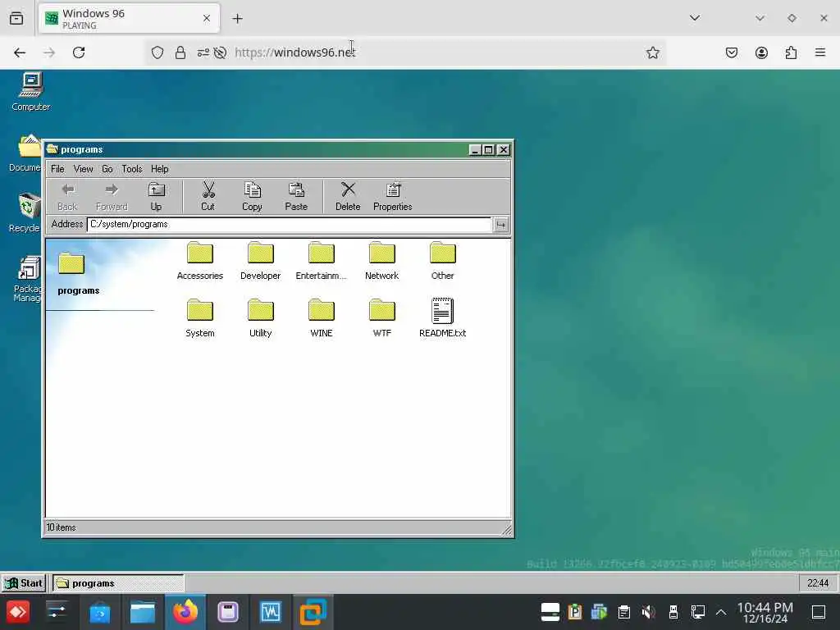The width and height of the screenshot is (840, 630).
Task: Click the address bar path field
Action: pos(289,225)
